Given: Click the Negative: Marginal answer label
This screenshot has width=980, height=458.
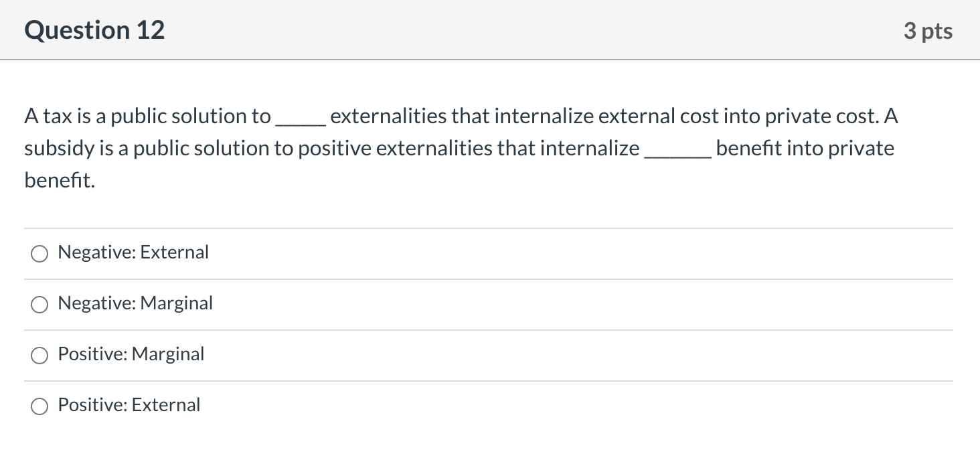Looking at the screenshot, I should 135,303.
